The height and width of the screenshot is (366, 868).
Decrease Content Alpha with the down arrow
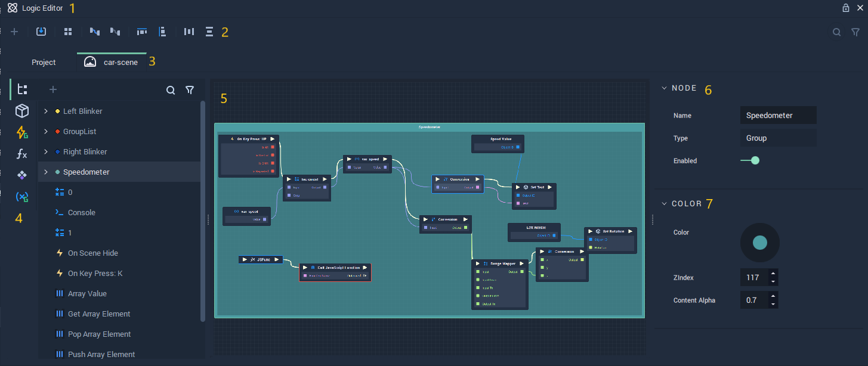click(773, 304)
